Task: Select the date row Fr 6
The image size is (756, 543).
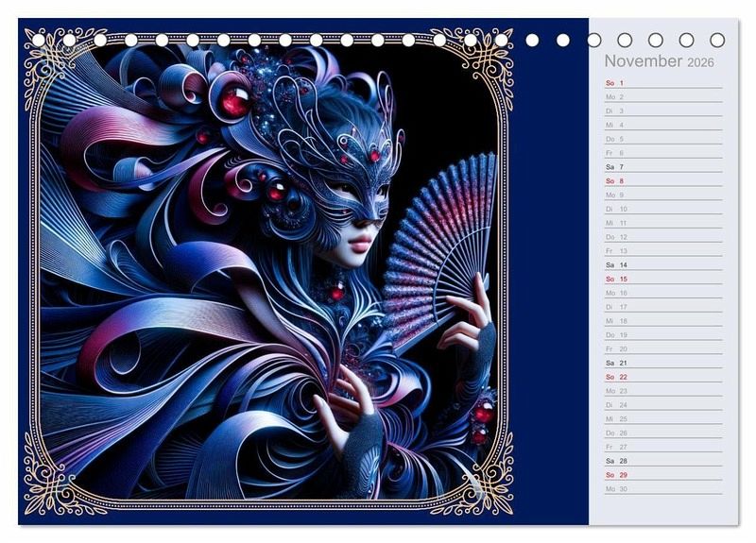Action: (663, 153)
